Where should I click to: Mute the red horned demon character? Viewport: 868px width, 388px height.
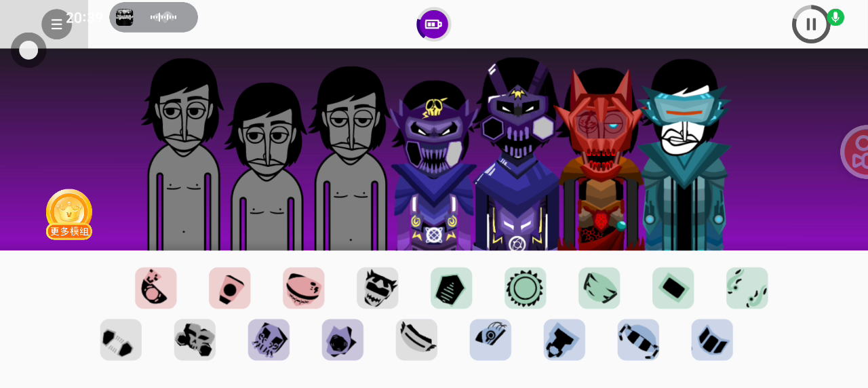tap(599, 159)
